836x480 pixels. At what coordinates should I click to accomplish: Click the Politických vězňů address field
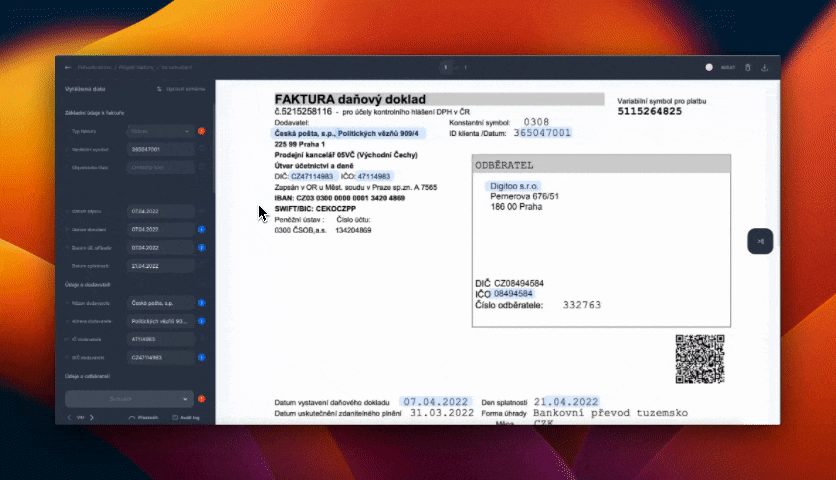pos(160,321)
